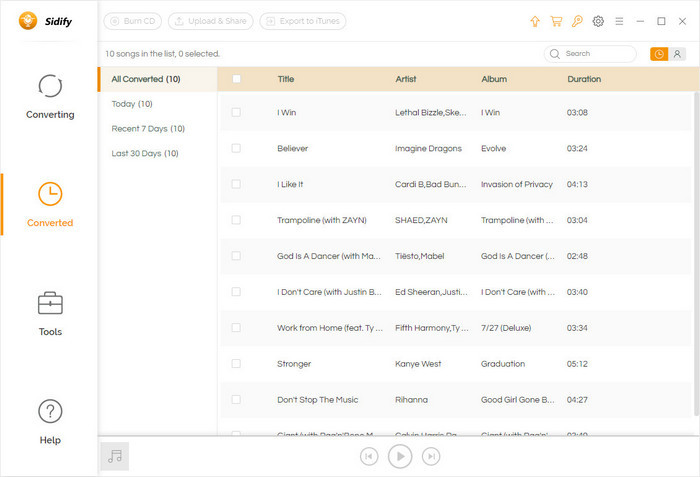Check the box for Trampoline (with ZAYN)
The height and width of the screenshot is (477, 700).
click(x=236, y=220)
